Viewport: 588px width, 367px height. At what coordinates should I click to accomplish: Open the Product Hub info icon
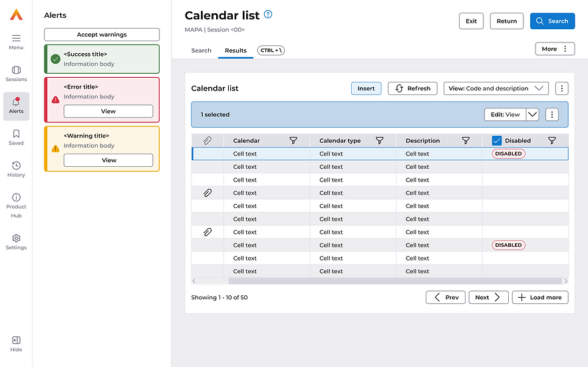(x=16, y=197)
